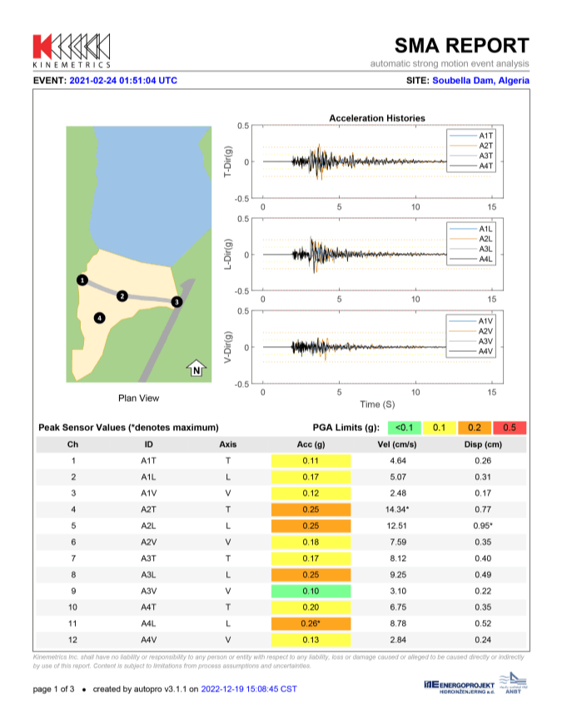Select sensor marker 4 on the plan view
Viewport: 562px width, 728px height.
point(100,317)
